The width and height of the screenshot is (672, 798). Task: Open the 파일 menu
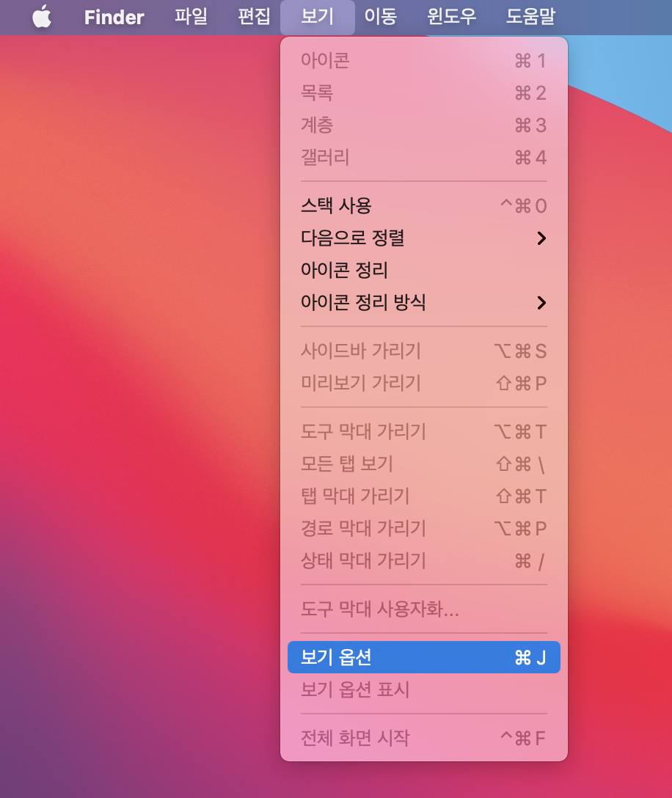click(191, 17)
